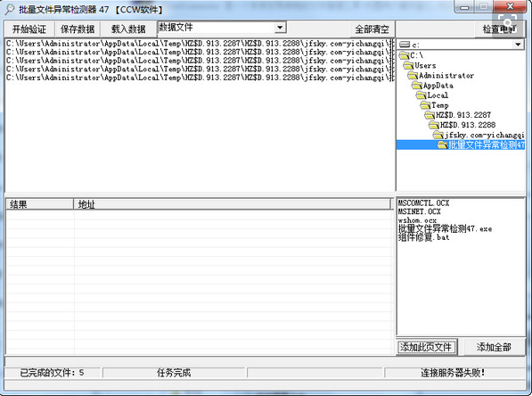Viewport: 532px width, 396px height.
Task: Click the drive icon in the c: selector
Action: [405, 45]
